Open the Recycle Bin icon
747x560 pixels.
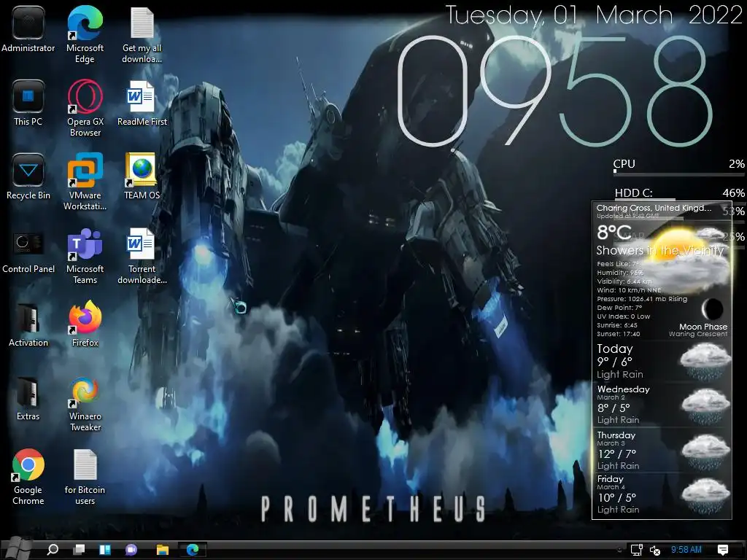[x=28, y=176]
